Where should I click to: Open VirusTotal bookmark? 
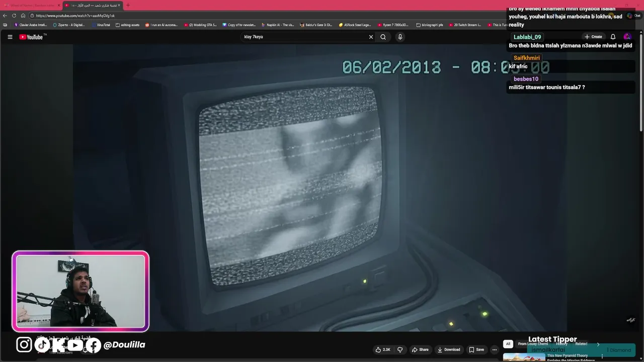(101, 25)
